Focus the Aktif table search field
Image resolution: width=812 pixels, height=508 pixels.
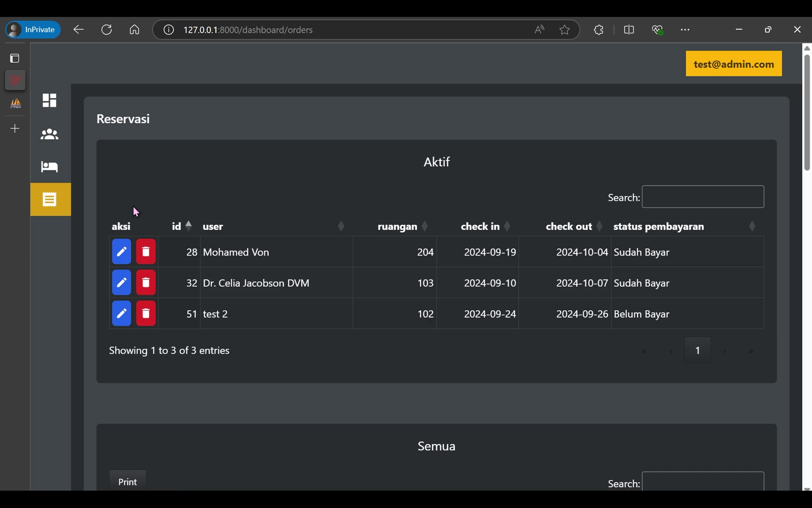point(703,197)
